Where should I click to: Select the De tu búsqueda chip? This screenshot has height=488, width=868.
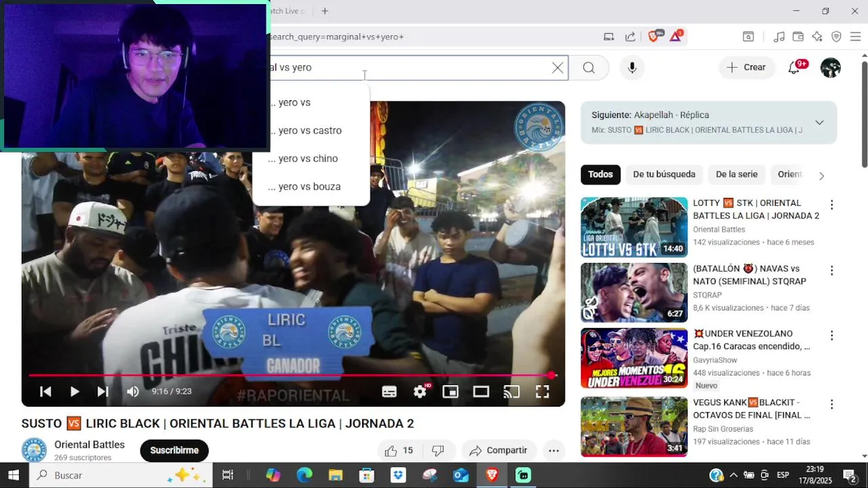point(664,174)
